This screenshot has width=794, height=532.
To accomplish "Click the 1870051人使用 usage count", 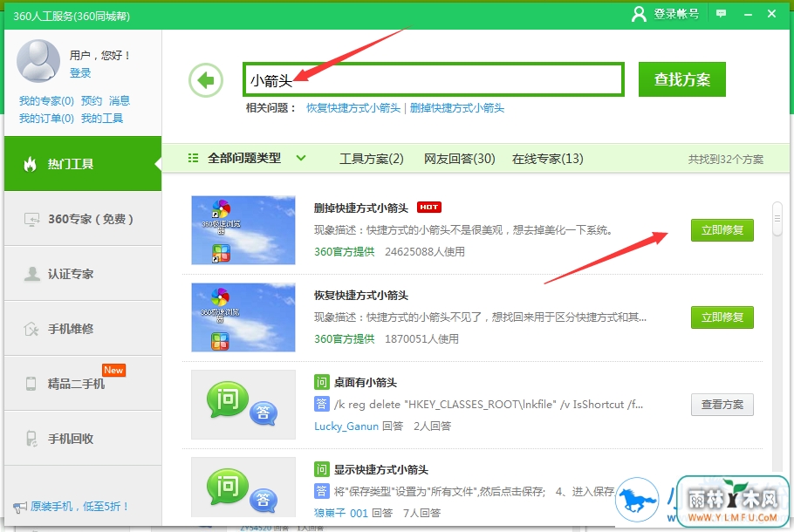I will click(421, 338).
